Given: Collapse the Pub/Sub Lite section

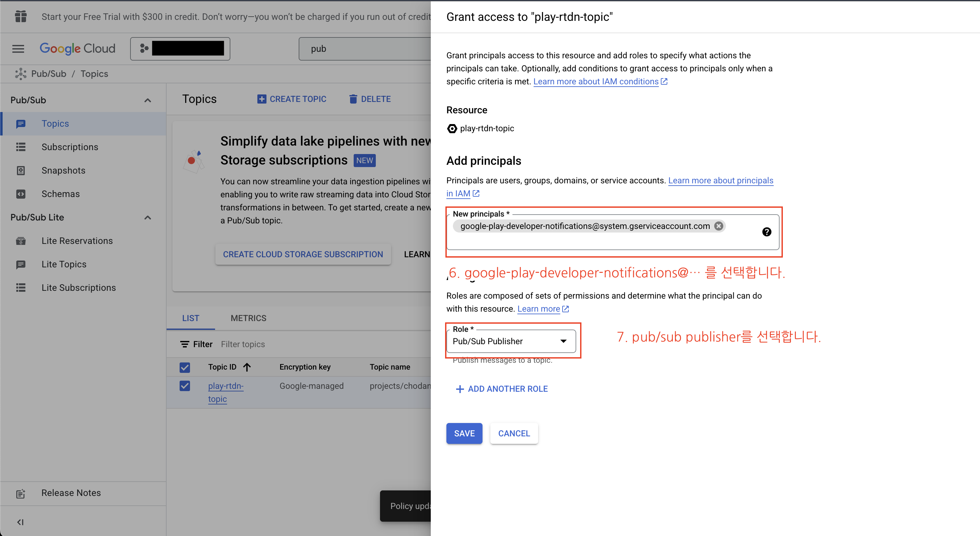Looking at the screenshot, I should pos(148,218).
